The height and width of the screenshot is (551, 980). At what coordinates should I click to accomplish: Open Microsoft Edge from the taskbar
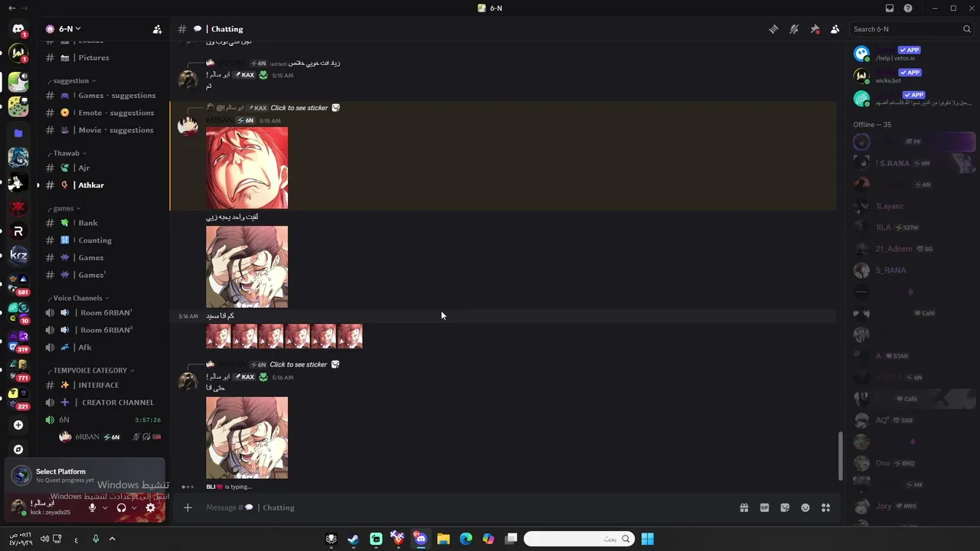(466, 539)
